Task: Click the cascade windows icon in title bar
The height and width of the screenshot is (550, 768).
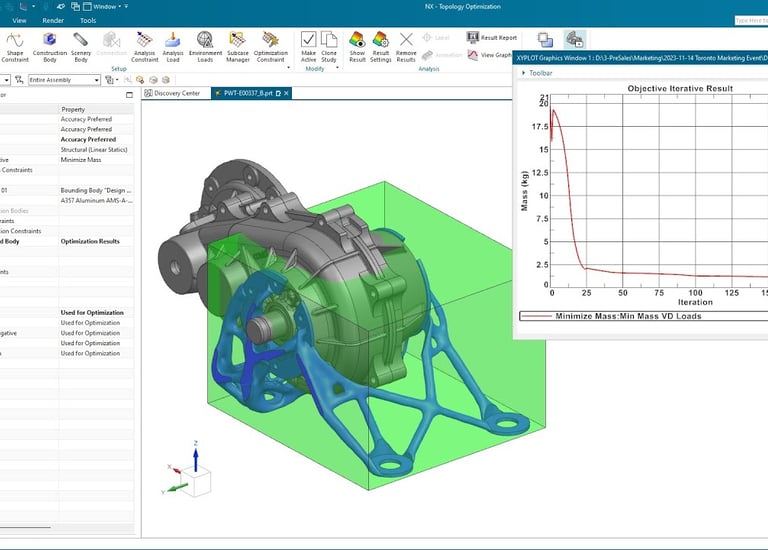Action: [75, 6]
